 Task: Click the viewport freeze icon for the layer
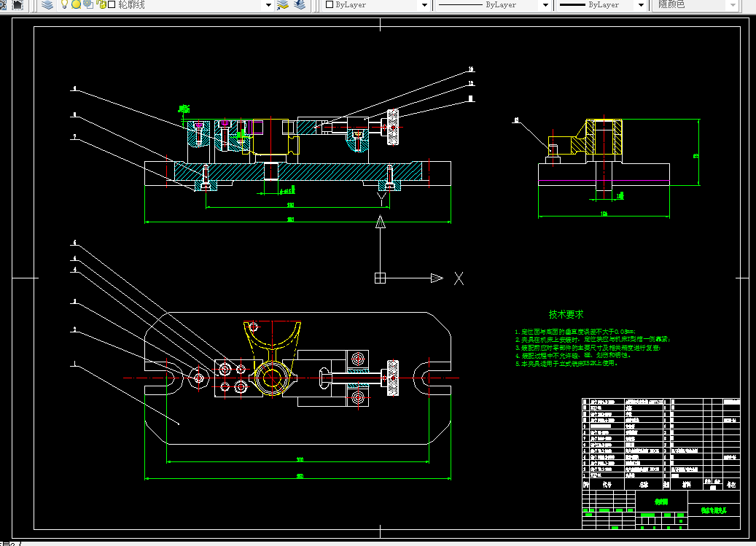click(x=89, y=4)
